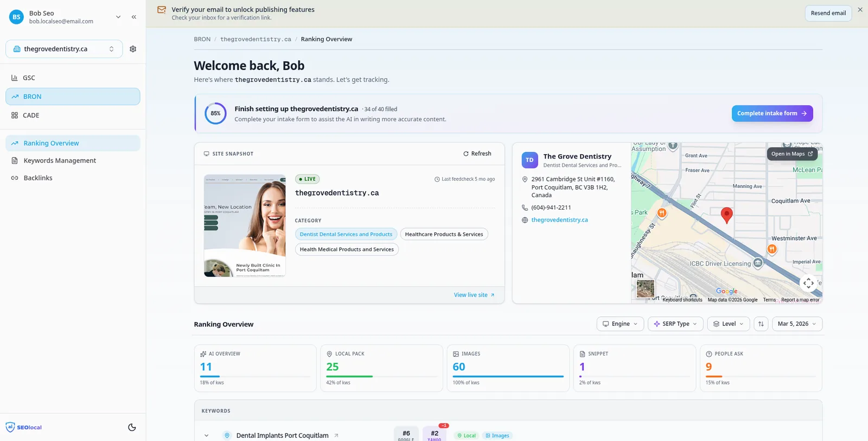Collapse the sidebar with double chevron icon

[134, 17]
